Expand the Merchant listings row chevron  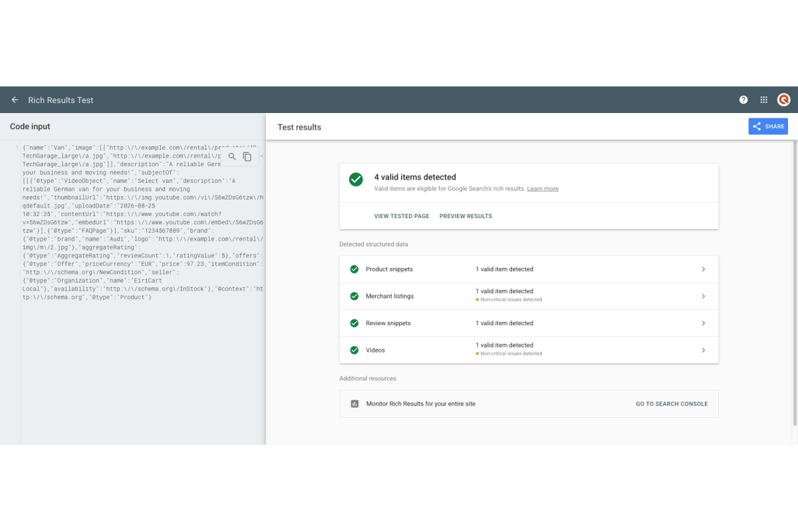click(703, 296)
